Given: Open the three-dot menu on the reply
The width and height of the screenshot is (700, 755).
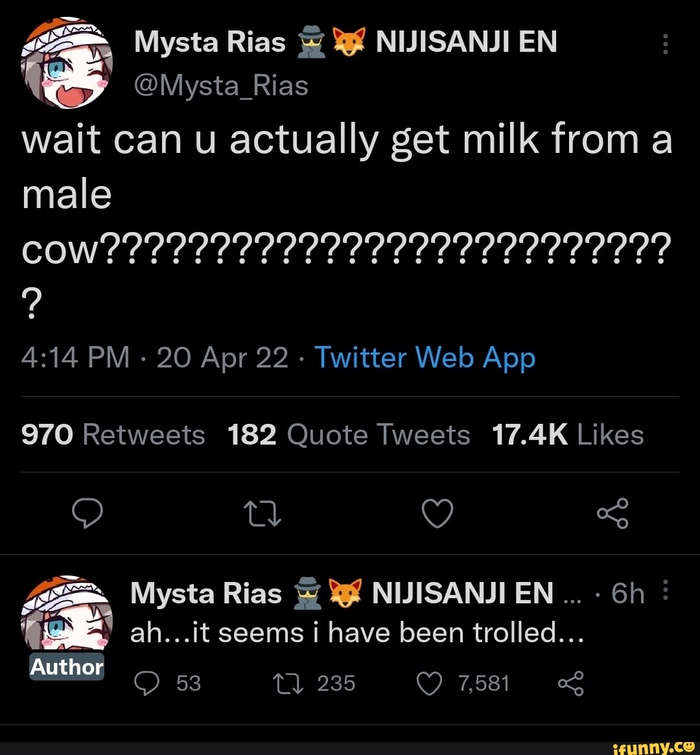Looking at the screenshot, I should coord(665,590).
